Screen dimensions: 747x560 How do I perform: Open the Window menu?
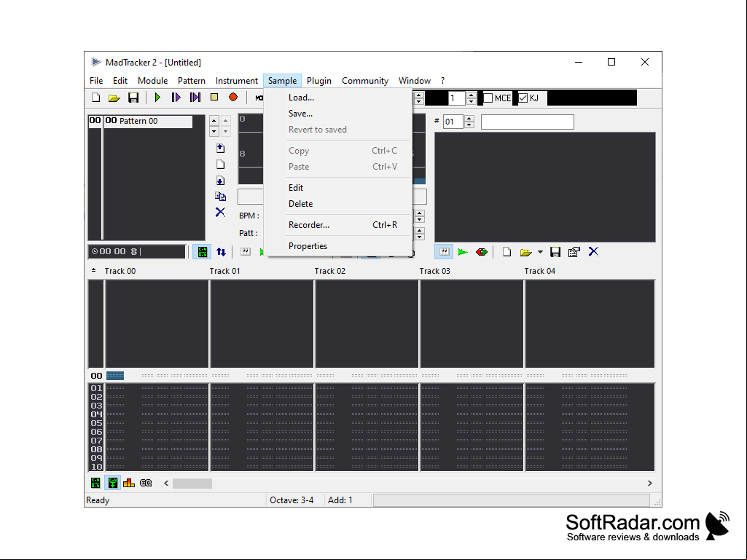pyautogui.click(x=415, y=81)
